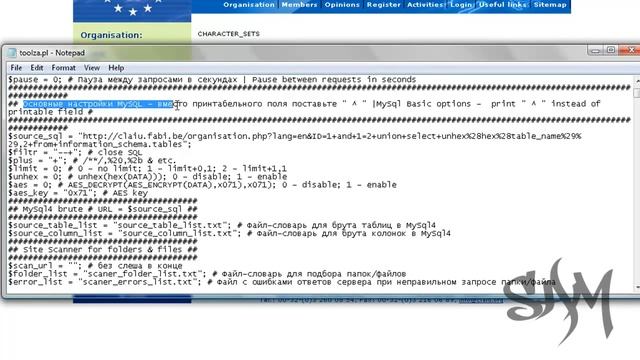The image size is (640, 360).
Task: Click the $plus = "+"; line
Action: click(92, 160)
